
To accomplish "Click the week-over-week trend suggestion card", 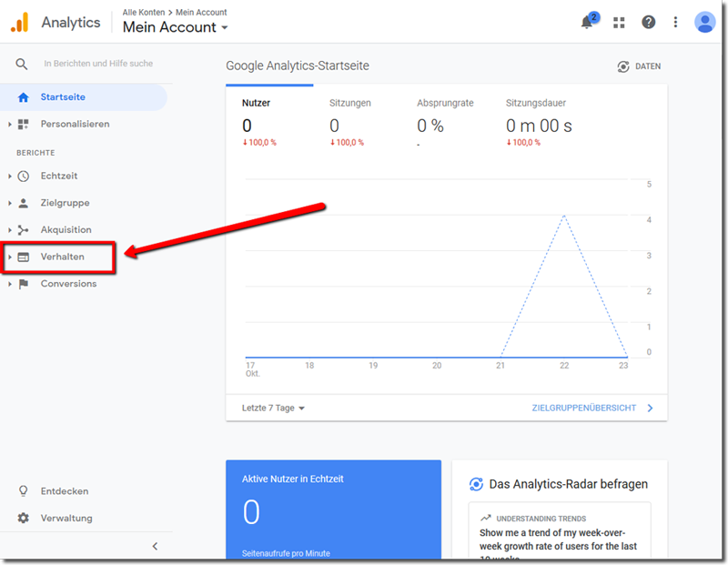I will pyautogui.click(x=559, y=531).
